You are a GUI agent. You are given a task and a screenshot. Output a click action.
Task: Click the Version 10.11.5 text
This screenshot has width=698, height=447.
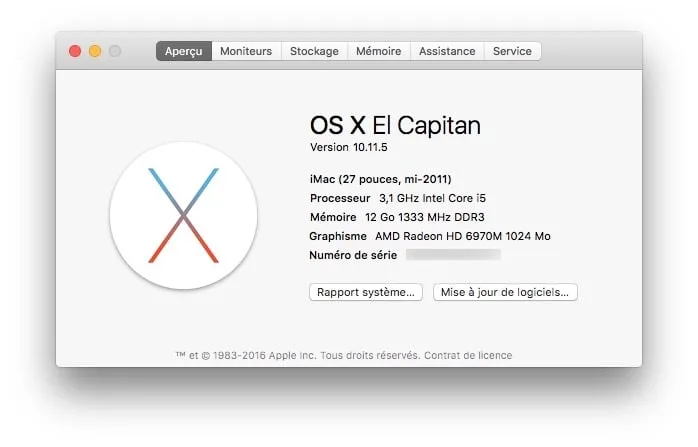click(x=349, y=147)
